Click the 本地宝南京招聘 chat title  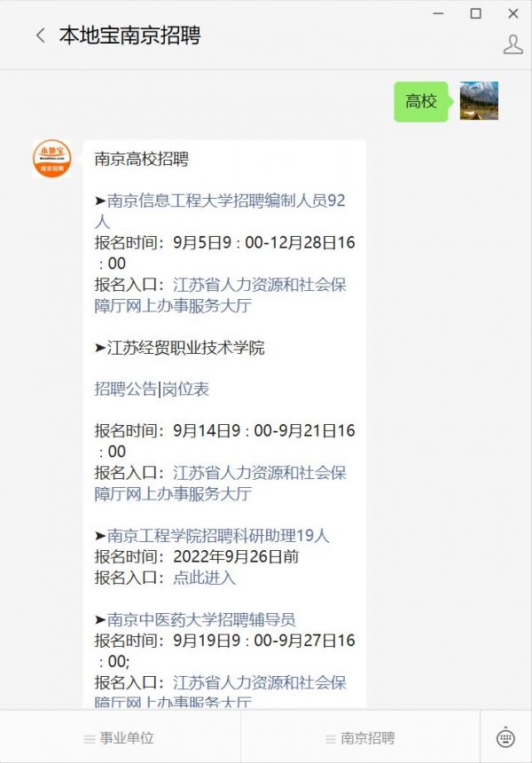pos(129,35)
